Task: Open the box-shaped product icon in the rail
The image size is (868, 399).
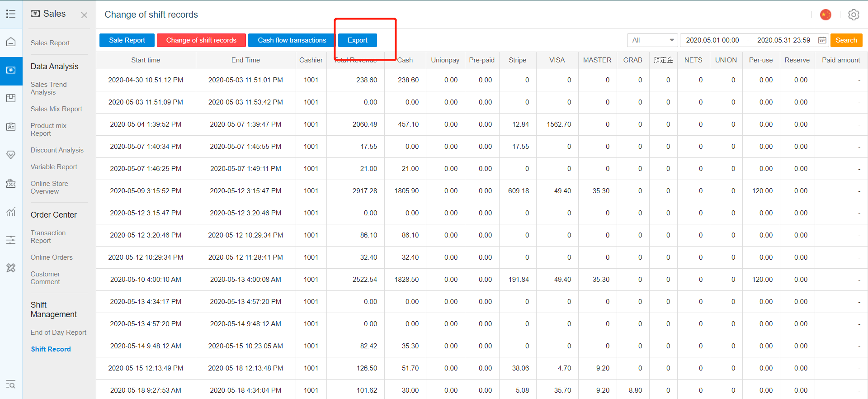Action: [11, 98]
